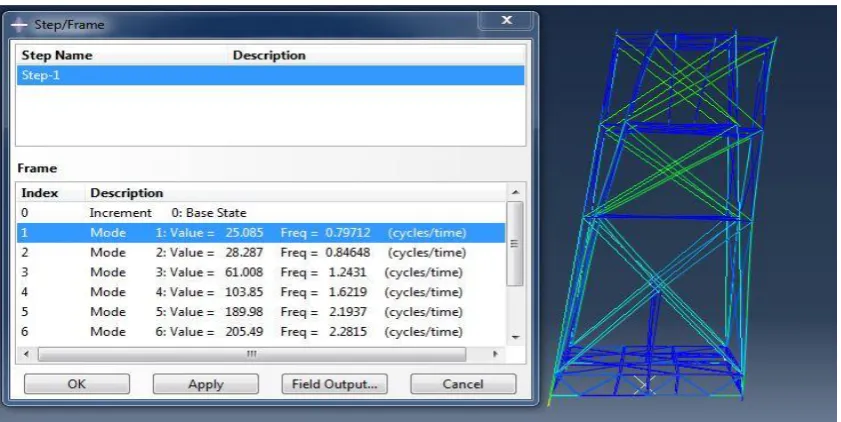Click the Apply button

(x=205, y=384)
